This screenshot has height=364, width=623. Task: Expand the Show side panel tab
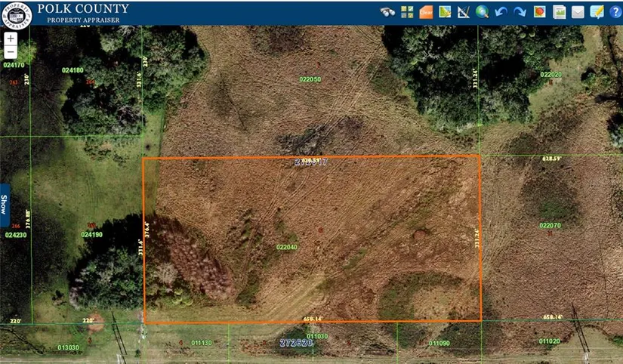4,205
